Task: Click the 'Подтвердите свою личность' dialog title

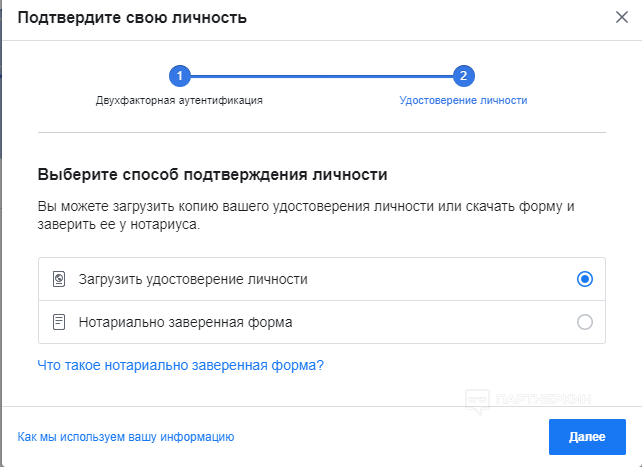Action: pyautogui.click(x=132, y=18)
